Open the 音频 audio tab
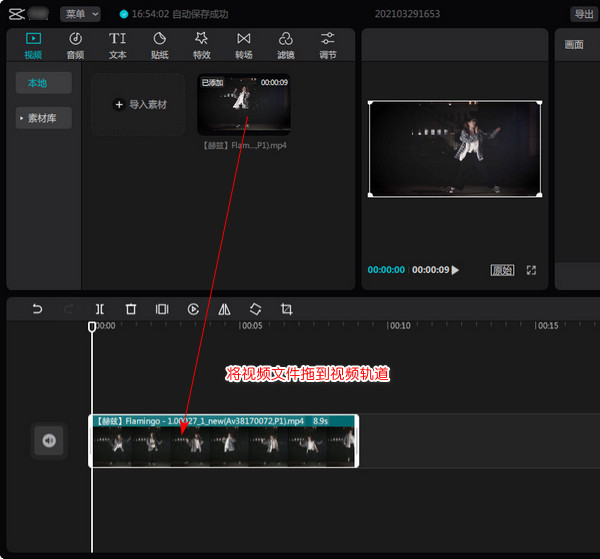Viewport: 600px width, 559px height. pyautogui.click(x=75, y=46)
